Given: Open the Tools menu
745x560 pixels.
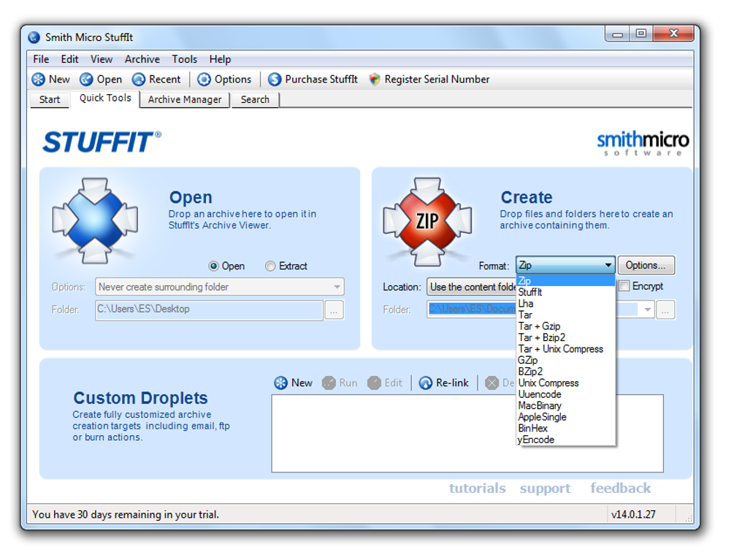Looking at the screenshot, I should coord(184,59).
